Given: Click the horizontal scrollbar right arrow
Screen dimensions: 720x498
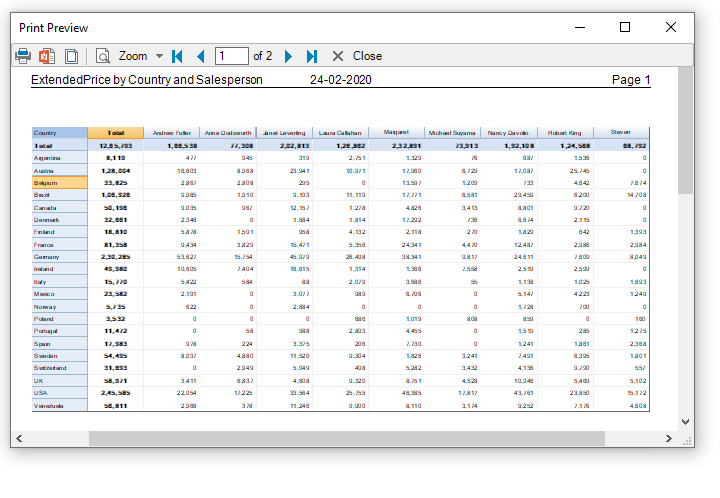Looking at the screenshot, I should point(670,438).
